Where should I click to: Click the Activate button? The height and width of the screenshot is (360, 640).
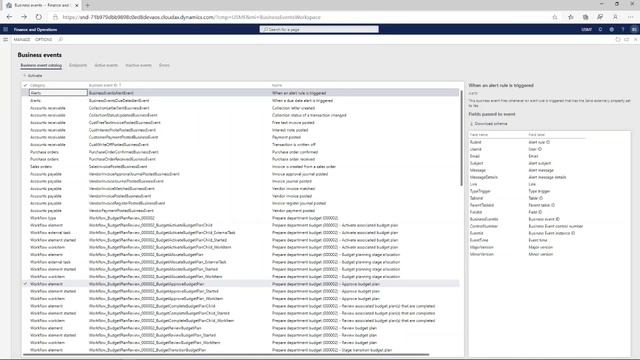[x=33, y=76]
